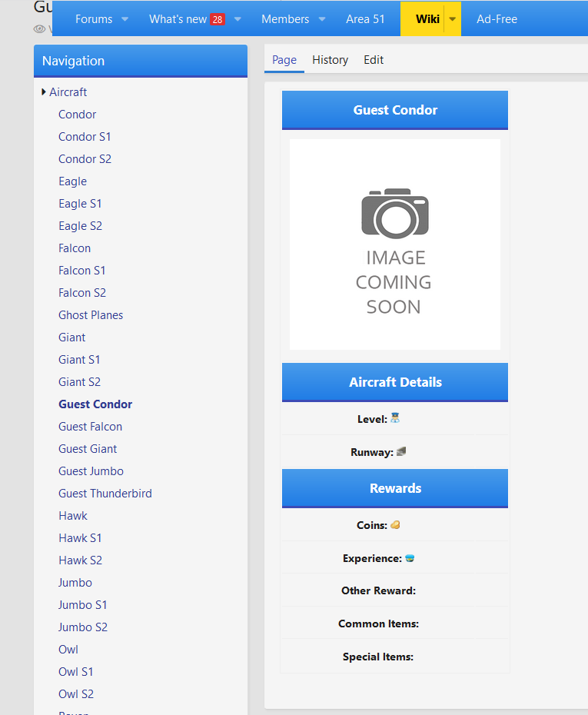Open the Owl page
The width and height of the screenshot is (588, 715).
point(68,650)
